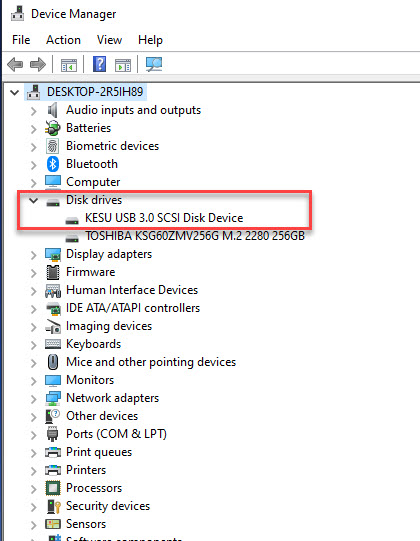Expand the Network adapters category
The height and width of the screenshot is (541, 420).
pyautogui.click(x=33, y=399)
